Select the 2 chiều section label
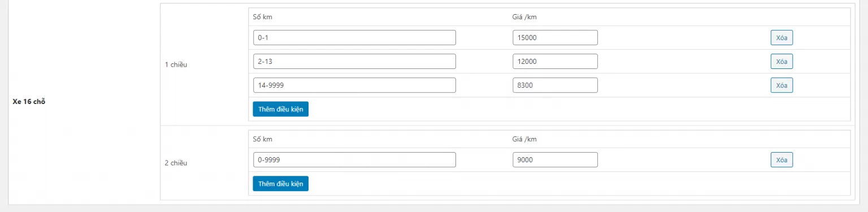Screen dimensions: 868x212 tap(176, 163)
